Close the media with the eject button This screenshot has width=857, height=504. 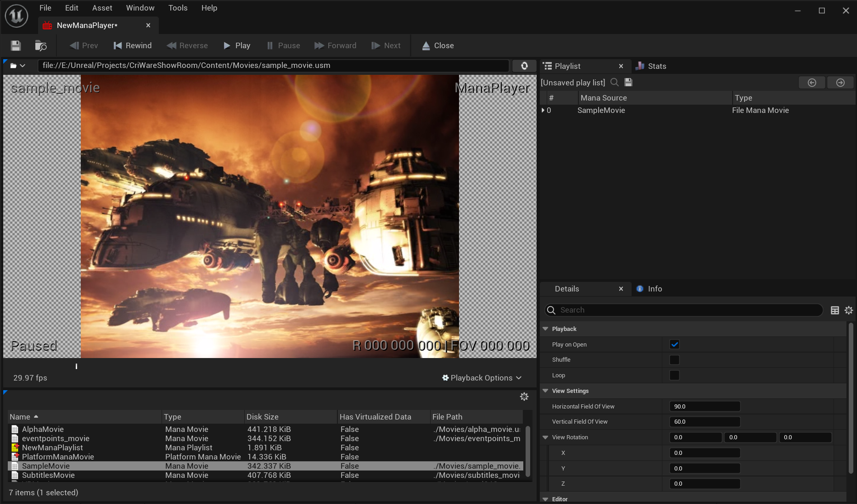pos(438,45)
